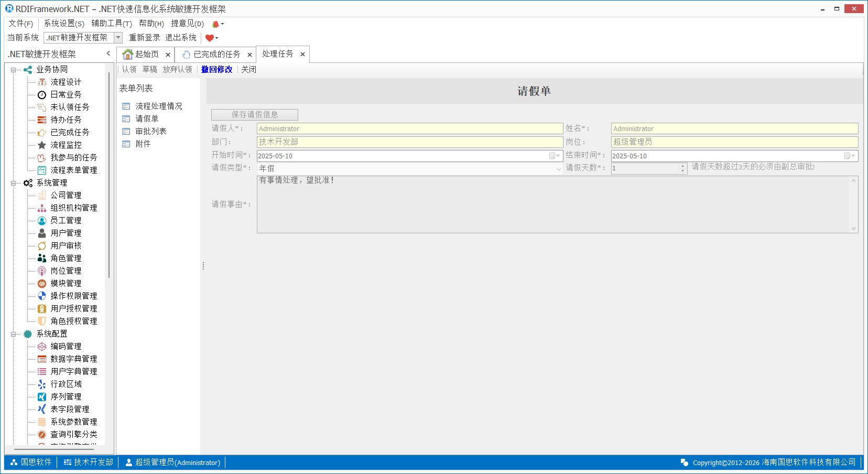Open the 系统设置 menu
The height and width of the screenshot is (474, 868).
63,24
